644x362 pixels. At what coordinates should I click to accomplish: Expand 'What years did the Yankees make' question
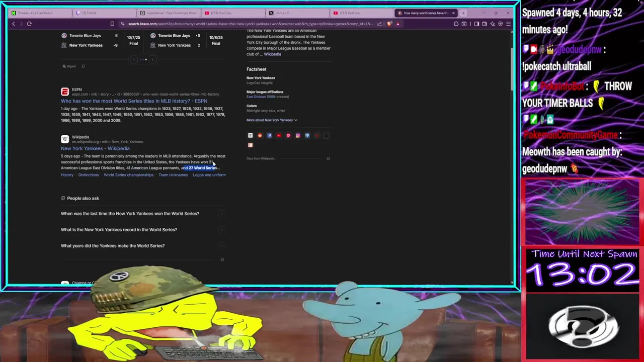point(143,246)
